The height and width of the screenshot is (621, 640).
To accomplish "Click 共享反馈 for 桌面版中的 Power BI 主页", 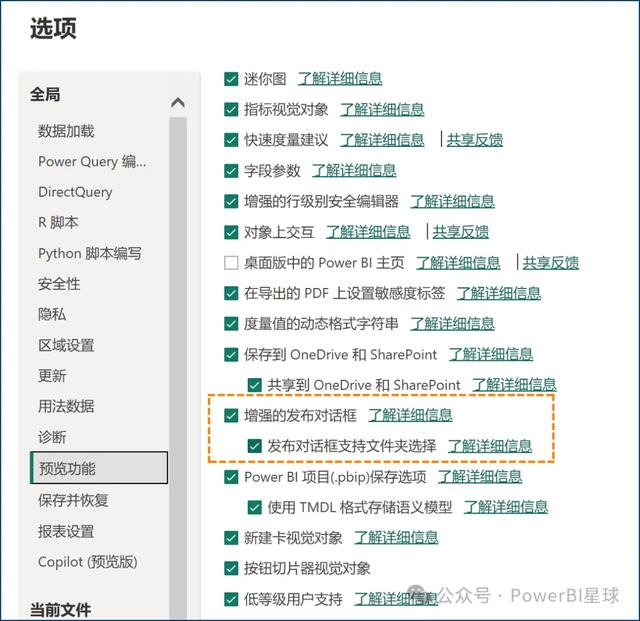I will [x=551, y=263].
